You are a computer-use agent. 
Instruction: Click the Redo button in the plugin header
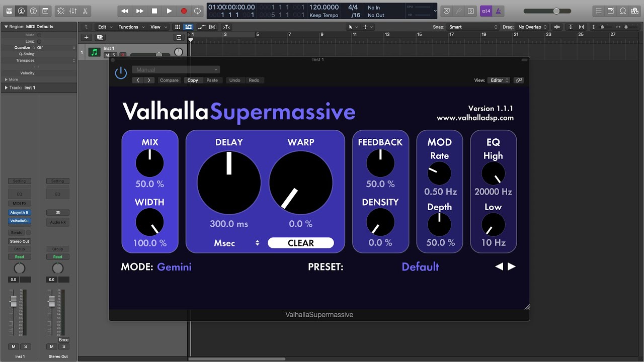(x=254, y=80)
